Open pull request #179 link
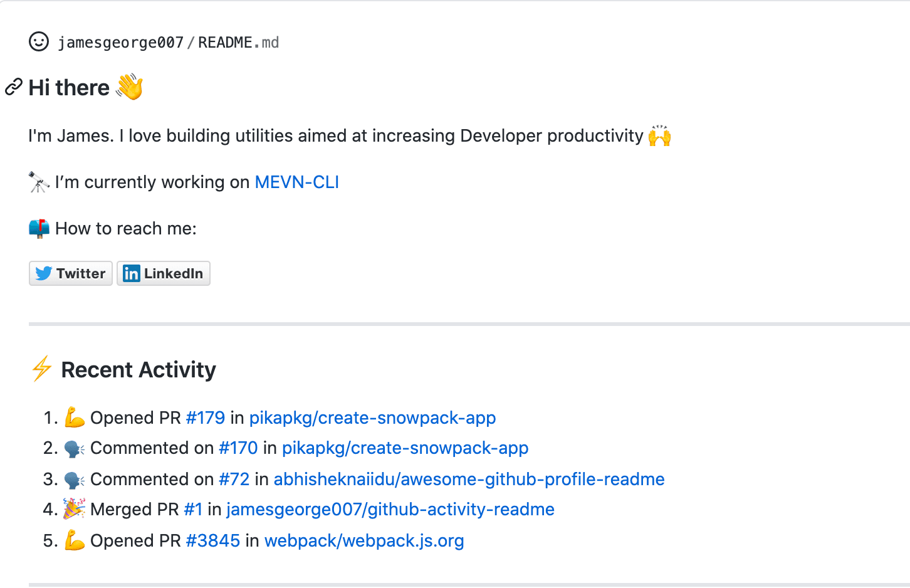This screenshot has width=910, height=588. tap(205, 418)
